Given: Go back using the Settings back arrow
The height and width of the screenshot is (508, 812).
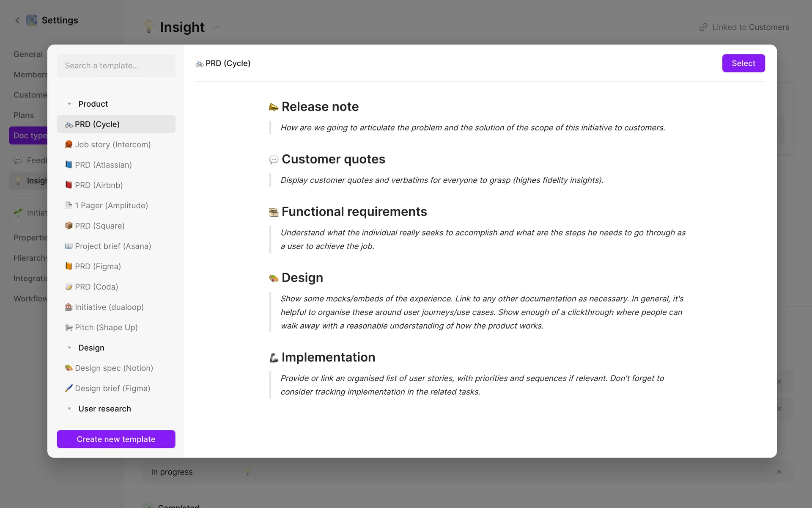Looking at the screenshot, I should click(x=17, y=20).
